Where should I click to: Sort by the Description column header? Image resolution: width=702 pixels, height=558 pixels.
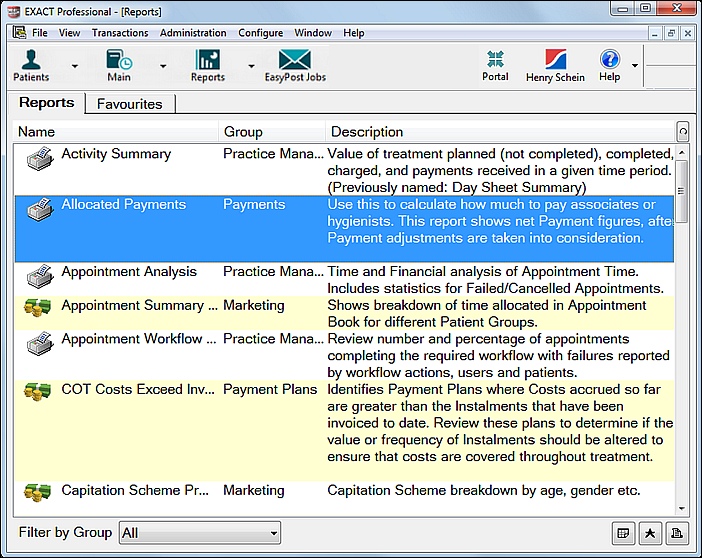pos(500,132)
